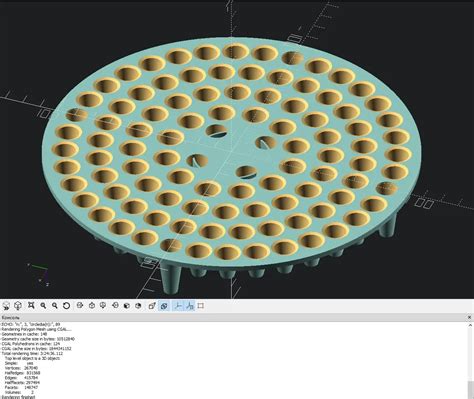This screenshot has width=474, height=399.
Task: Toggle the Show Edges square icon
Action: pyautogui.click(x=201, y=305)
